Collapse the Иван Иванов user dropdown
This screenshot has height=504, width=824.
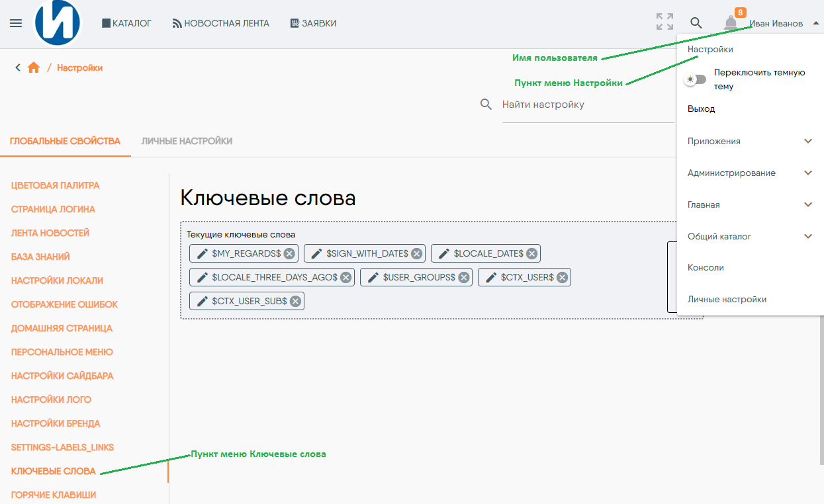tap(815, 23)
